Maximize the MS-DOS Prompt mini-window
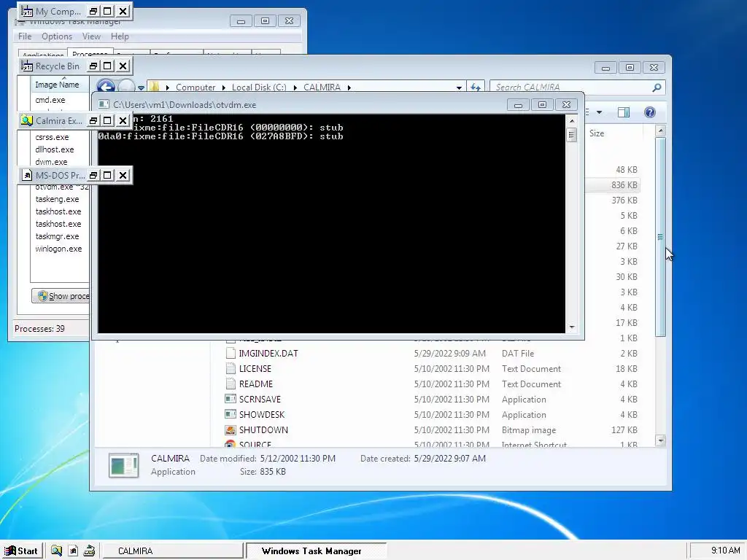The image size is (747, 560). pos(108,175)
